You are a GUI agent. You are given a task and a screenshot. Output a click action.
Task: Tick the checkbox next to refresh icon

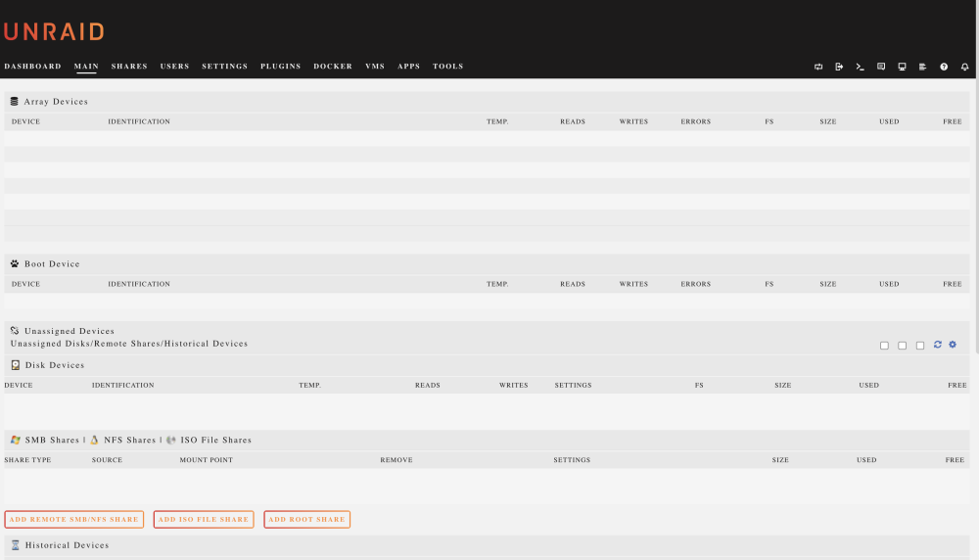[x=919, y=346]
